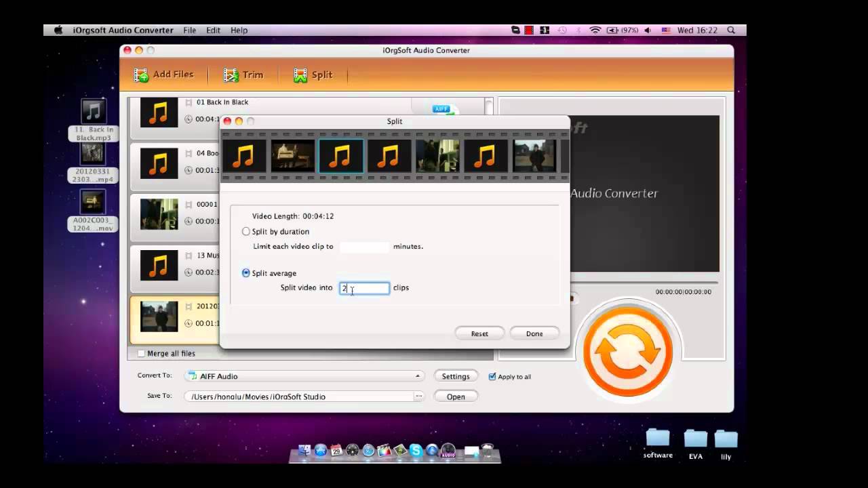Click the blue-highlighted music note frame in Split filmstrip
Screen dimensions: 868x488
340,155
